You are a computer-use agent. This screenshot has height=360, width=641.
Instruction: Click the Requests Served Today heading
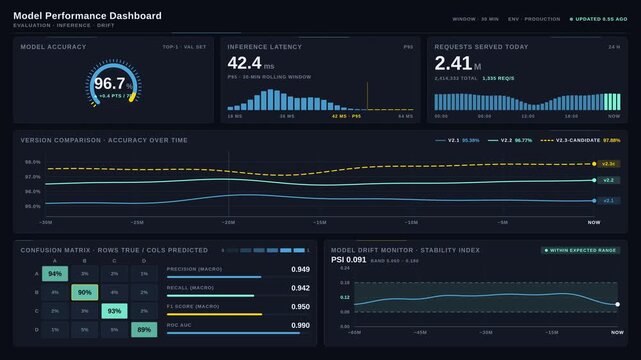pyautogui.click(x=481, y=47)
